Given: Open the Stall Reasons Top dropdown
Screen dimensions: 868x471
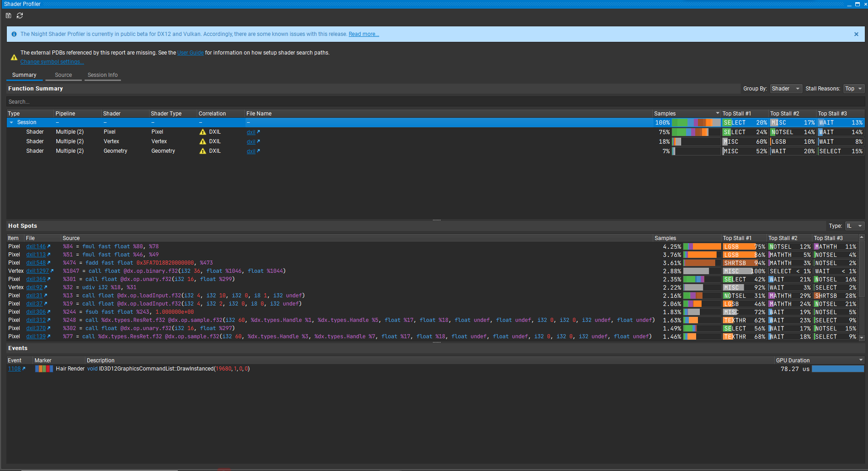Looking at the screenshot, I should (x=853, y=89).
